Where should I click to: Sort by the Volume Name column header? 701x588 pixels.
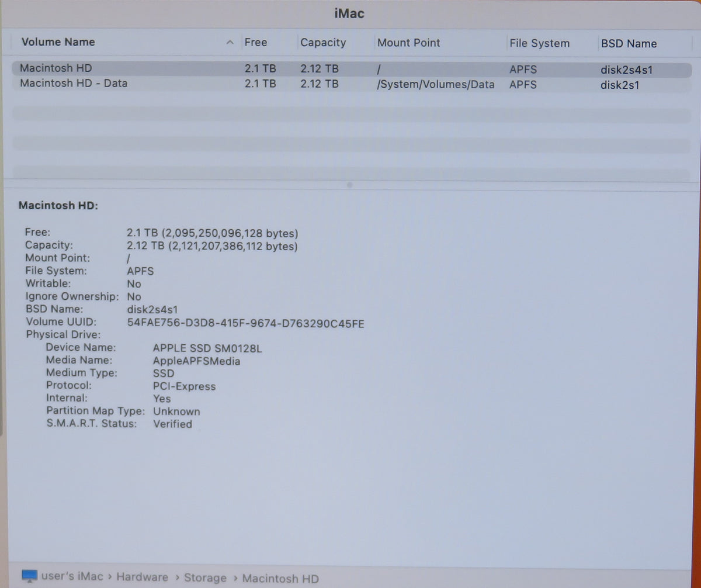click(58, 42)
